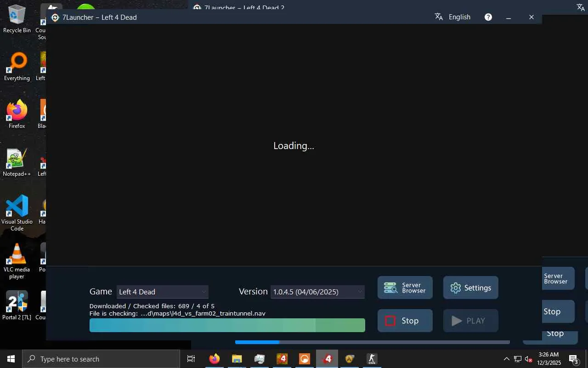Viewport: 588px width, 368px height.
Task: Select the Everything desktop shortcut
Action: pos(17,67)
